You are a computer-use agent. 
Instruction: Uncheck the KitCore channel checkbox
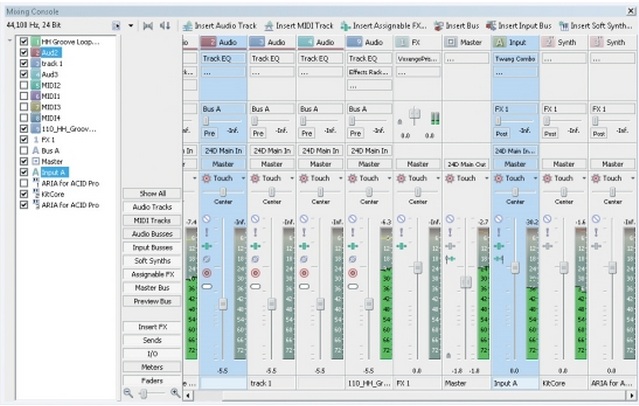[x=25, y=194]
